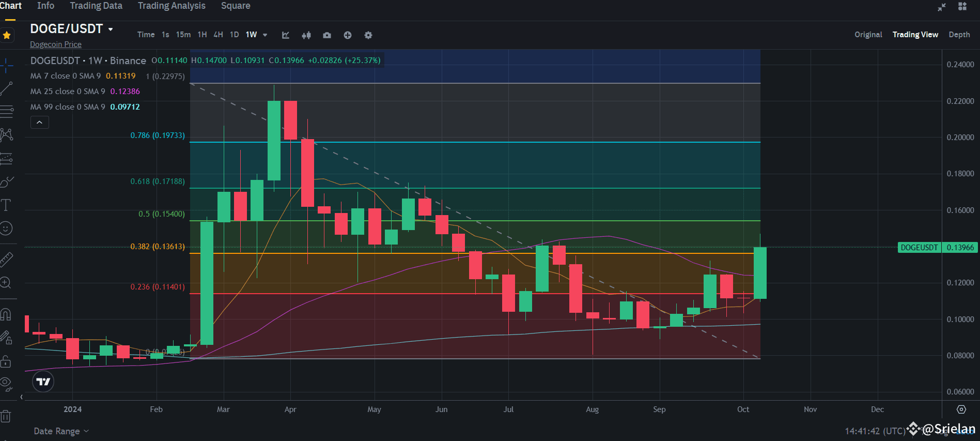The width and height of the screenshot is (980, 441).
Task: Open the Trading Analysis tab
Action: pos(172,6)
